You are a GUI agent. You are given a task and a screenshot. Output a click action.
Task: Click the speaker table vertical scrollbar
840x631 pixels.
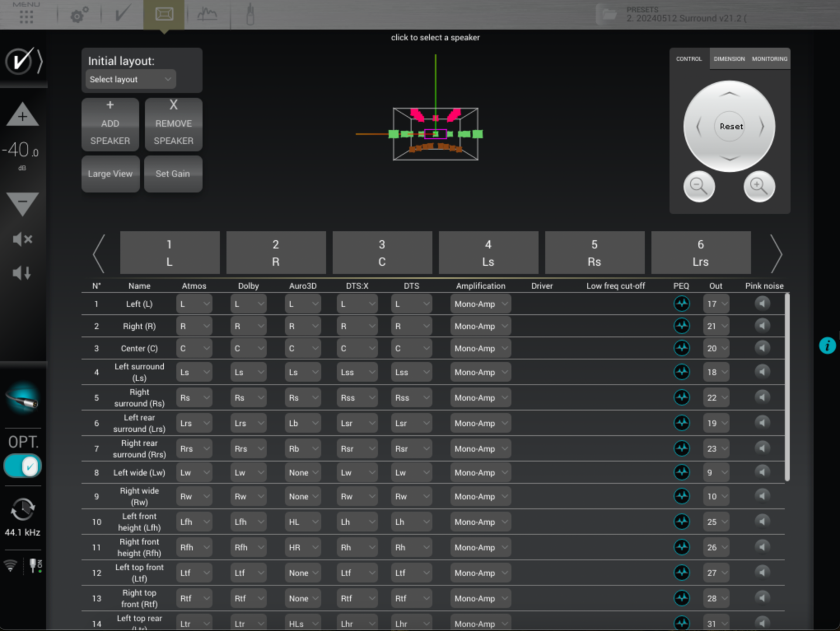[787, 387]
